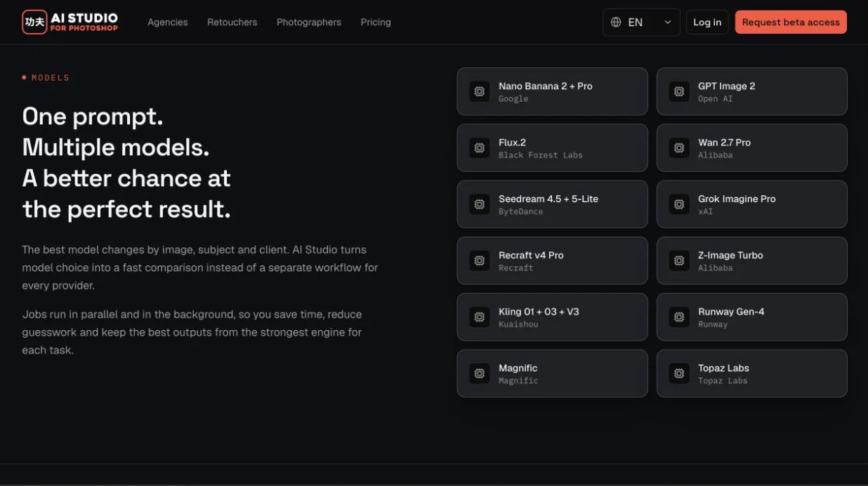This screenshot has width=868, height=486.
Task: Click the 'Recraft v4 Pro' title
Action: pos(532,255)
